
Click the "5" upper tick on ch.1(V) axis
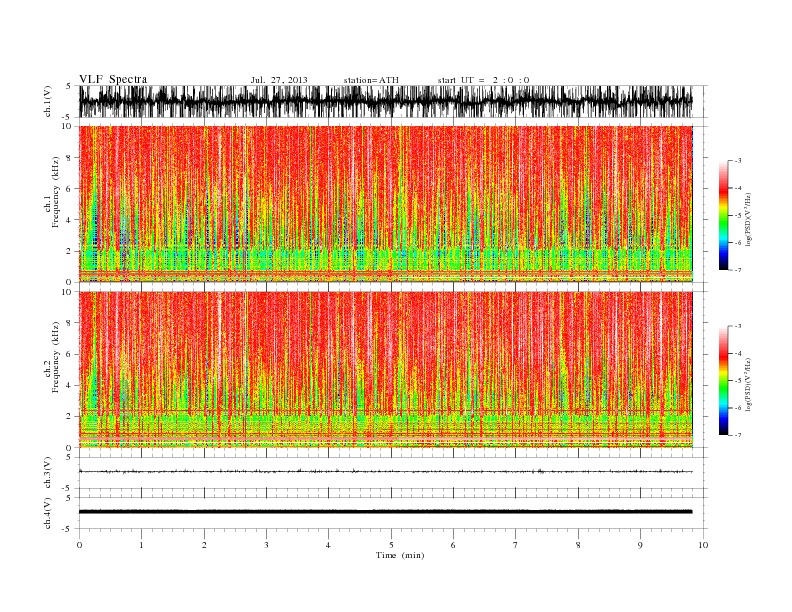point(68,86)
